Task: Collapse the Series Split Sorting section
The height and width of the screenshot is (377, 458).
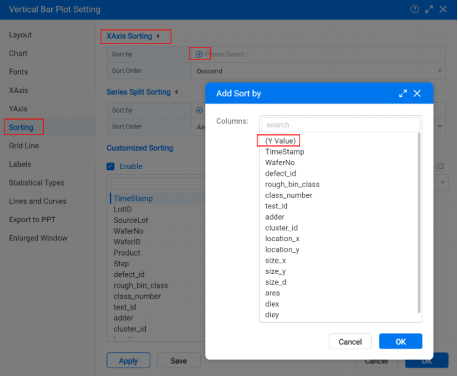Action: click(176, 92)
